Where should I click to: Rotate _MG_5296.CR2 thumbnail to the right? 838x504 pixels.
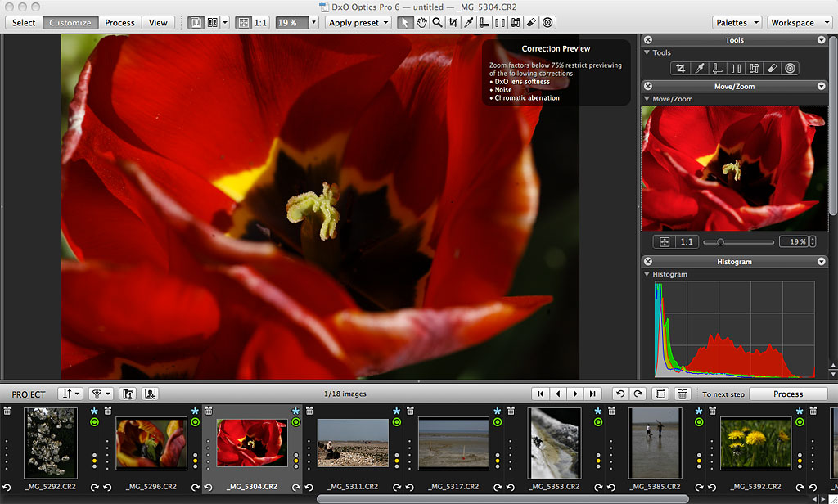coord(195,487)
